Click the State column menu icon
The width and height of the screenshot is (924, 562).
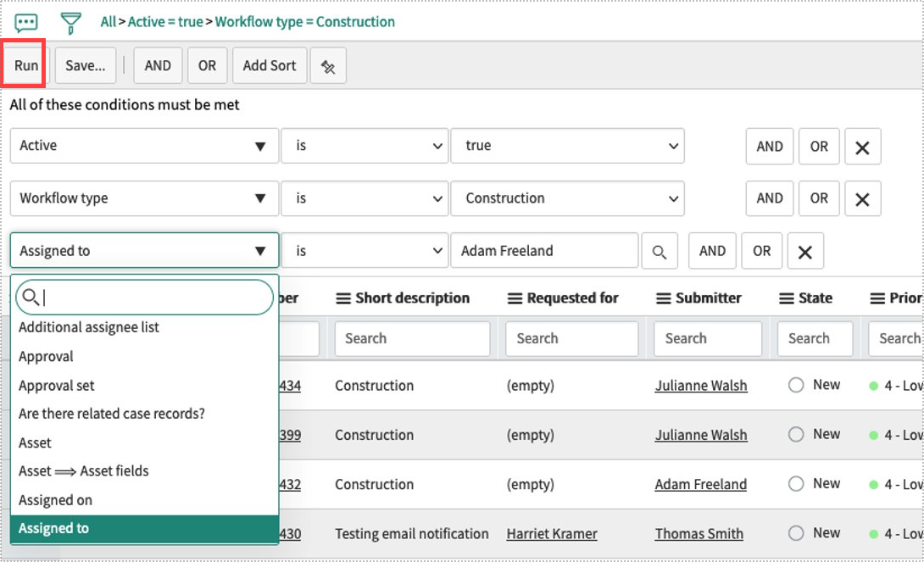(x=786, y=298)
